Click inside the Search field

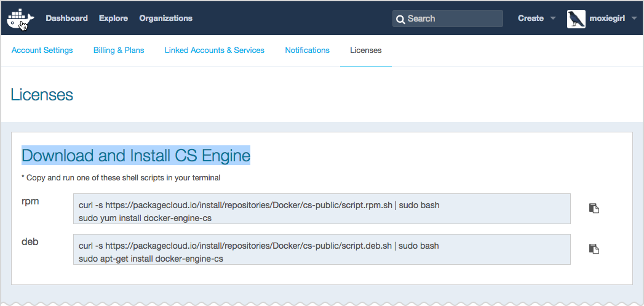(x=452, y=18)
